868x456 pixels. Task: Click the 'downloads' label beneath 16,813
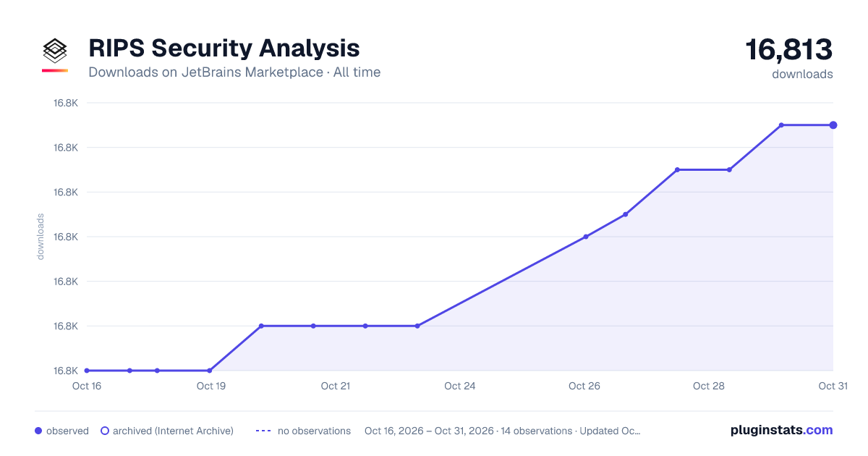802,74
